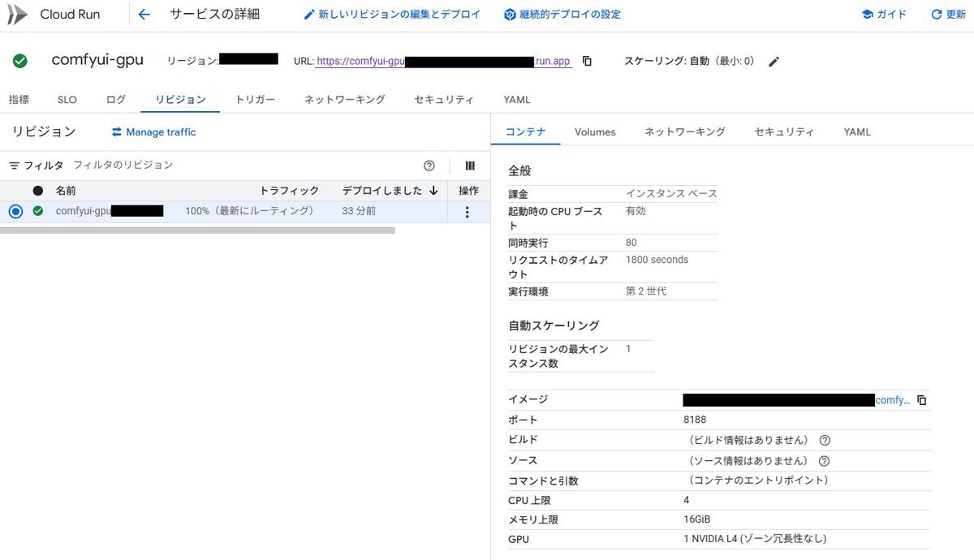Go back using the left arrow
The height and width of the screenshot is (560, 974).
(144, 15)
